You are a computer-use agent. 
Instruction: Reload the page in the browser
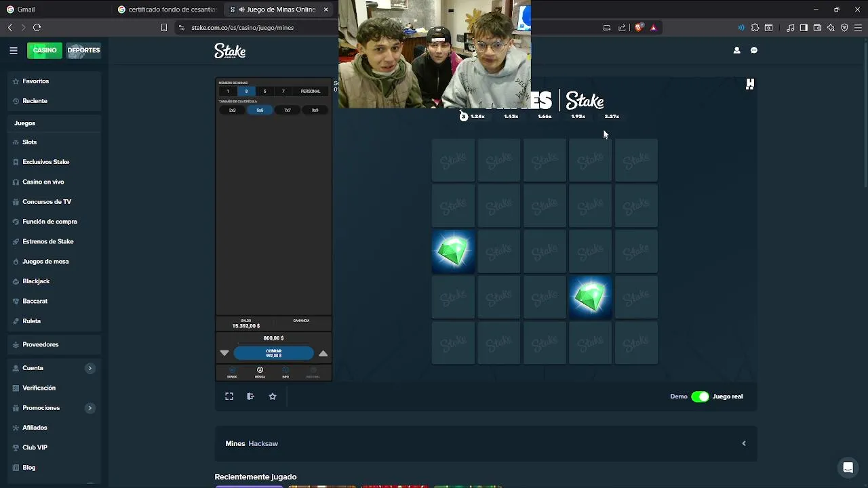tap(37, 28)
